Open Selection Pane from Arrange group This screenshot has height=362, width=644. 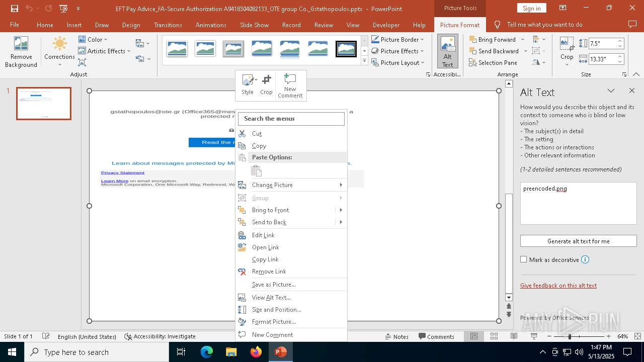tap(493, 62)
